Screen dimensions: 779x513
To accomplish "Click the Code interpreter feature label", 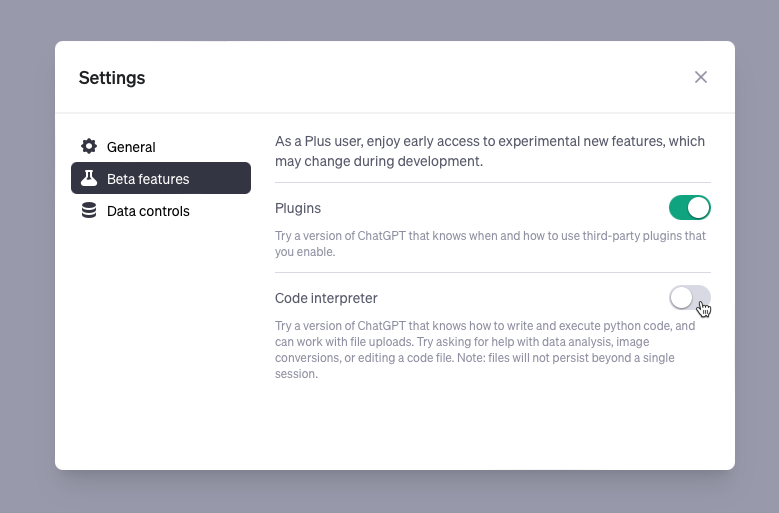I will 326,298.
